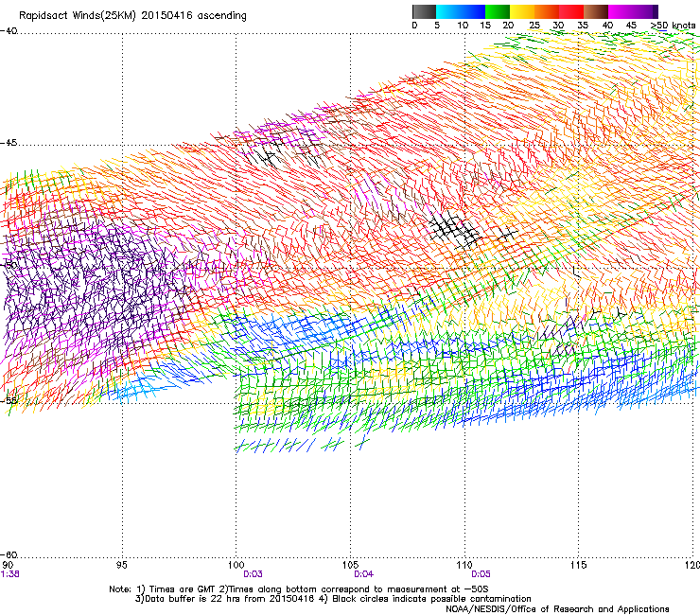700x615 pixels.
Task: Select the '10' legend scale label
Action: [463, 26]
